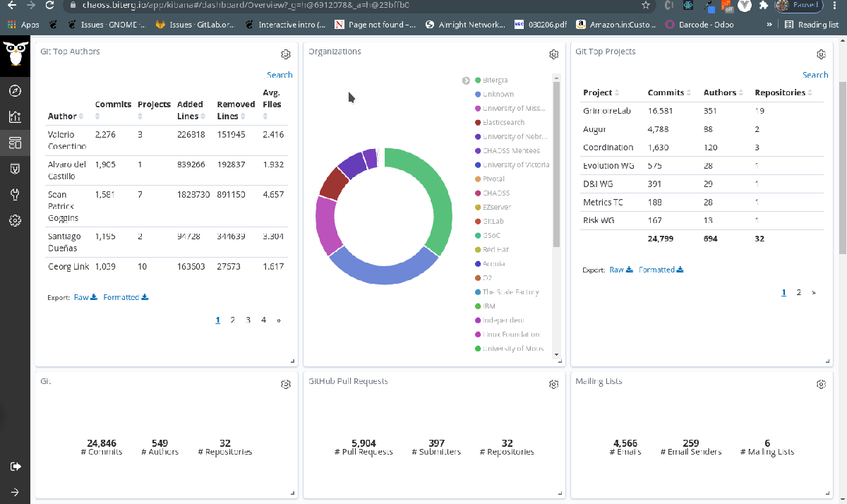Screen dimensions: 847x504
Task: Export Git Top Authors as Formatted
Action: pos(126,297)
